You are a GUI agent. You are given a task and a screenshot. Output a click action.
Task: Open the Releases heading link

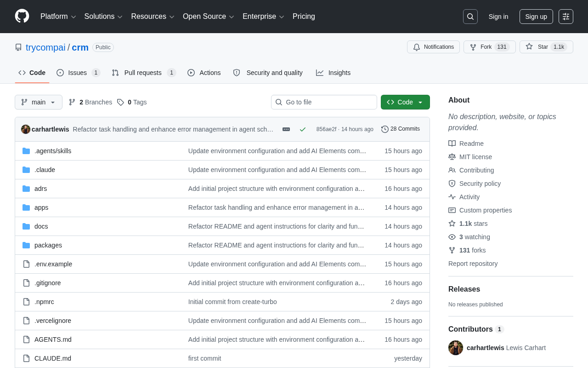[464, 289]
